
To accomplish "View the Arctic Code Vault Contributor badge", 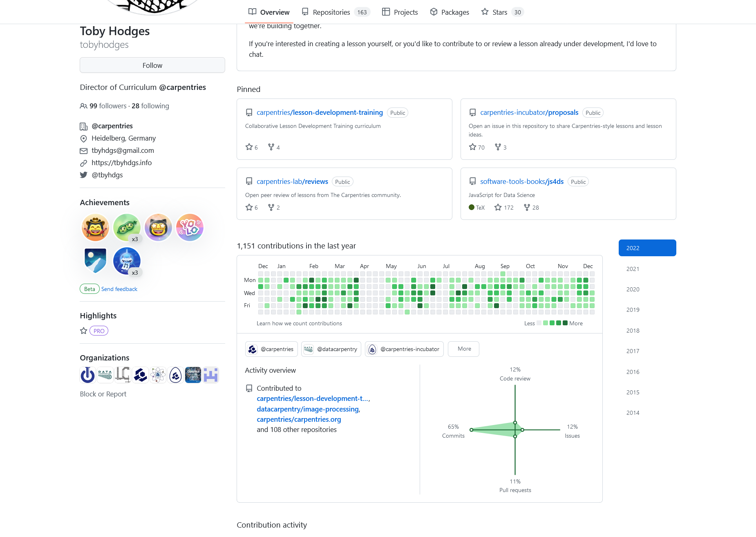I will click(x=95, y=261).
